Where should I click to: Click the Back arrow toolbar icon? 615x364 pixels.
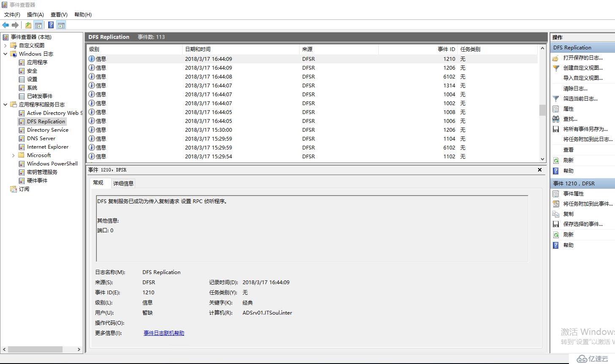coord(5,25)
